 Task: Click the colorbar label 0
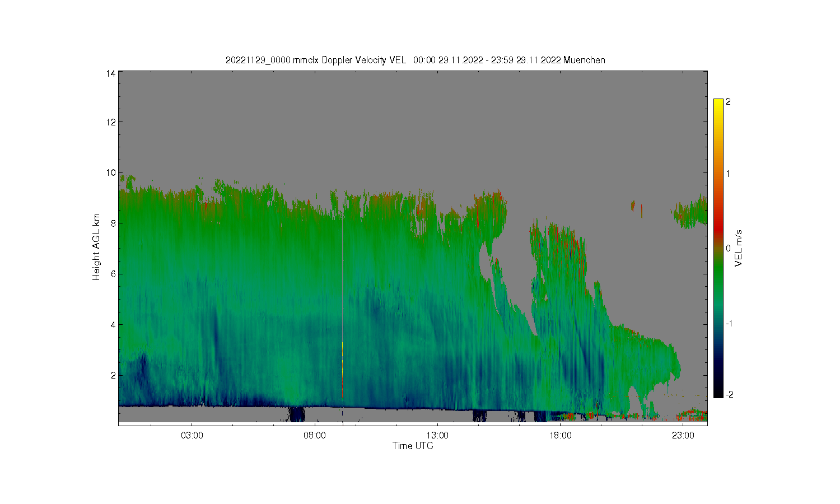tap(728, 248)
